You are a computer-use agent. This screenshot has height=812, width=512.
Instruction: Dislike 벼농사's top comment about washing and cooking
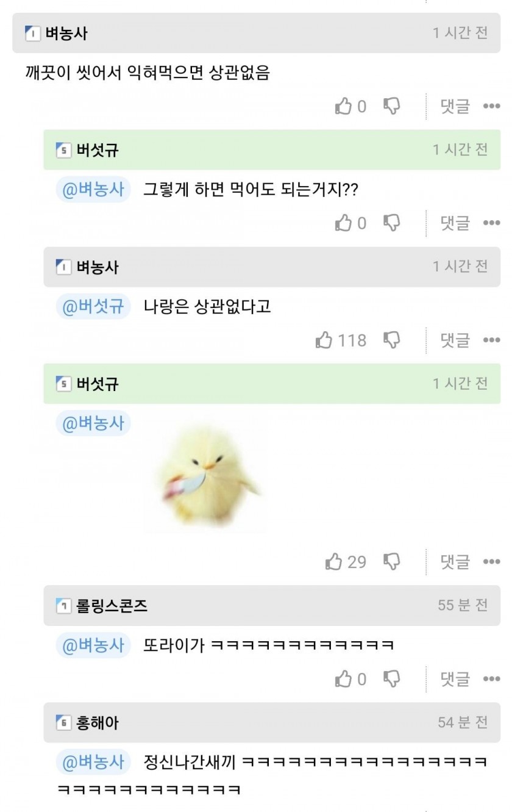[391, 106]
